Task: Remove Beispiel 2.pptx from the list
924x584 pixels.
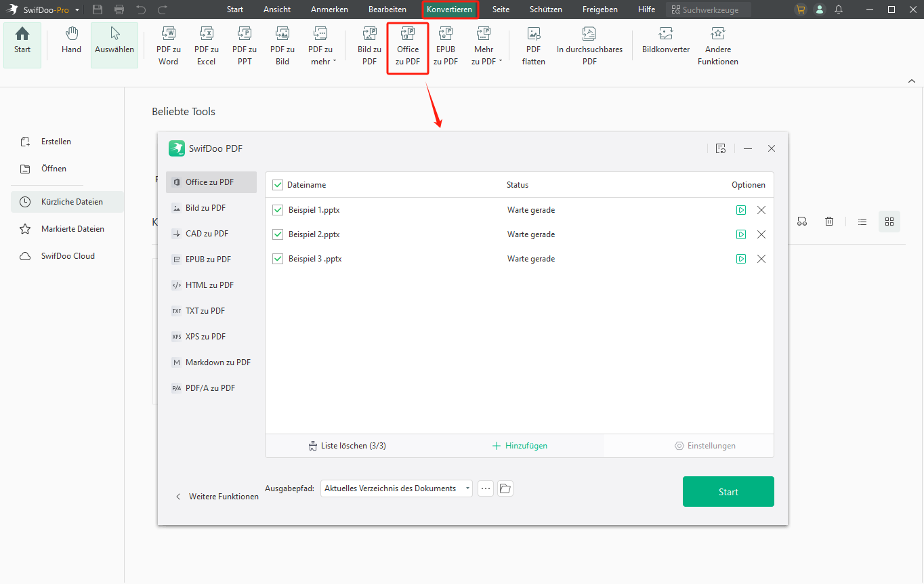Action: pos(761,234)
